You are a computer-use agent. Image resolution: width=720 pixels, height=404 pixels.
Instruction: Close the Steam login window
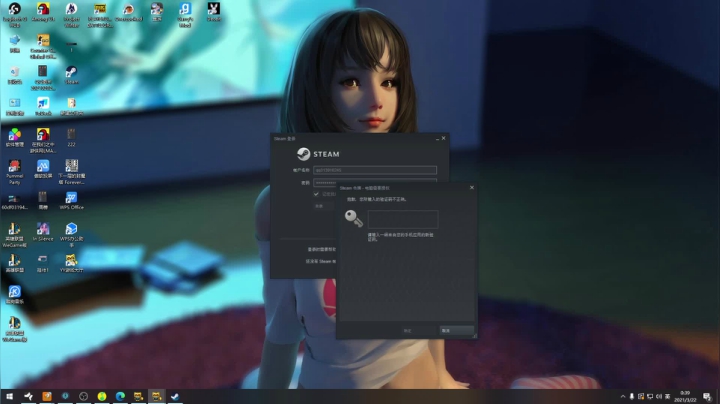point(444,138)
